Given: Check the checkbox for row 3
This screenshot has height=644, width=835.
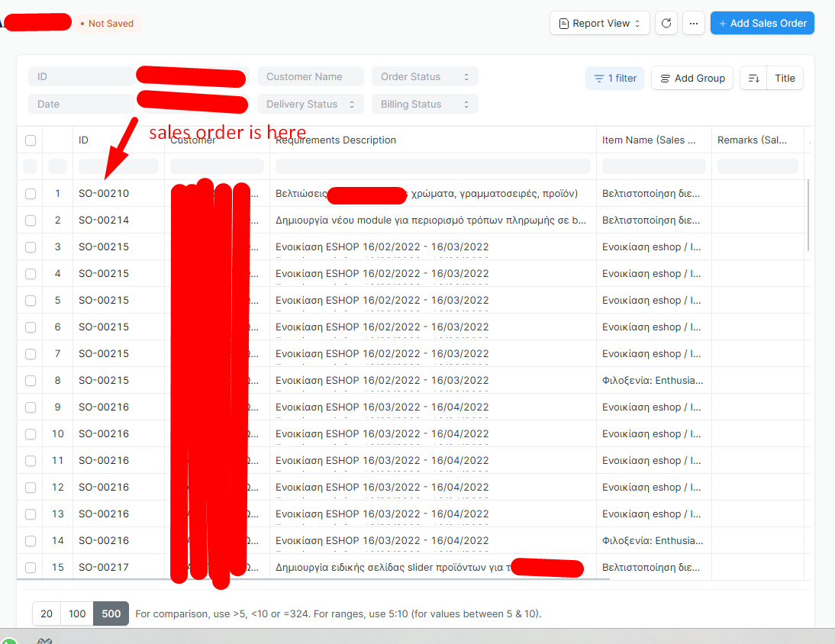Looking at the screenshot, I should pos(31,247).
